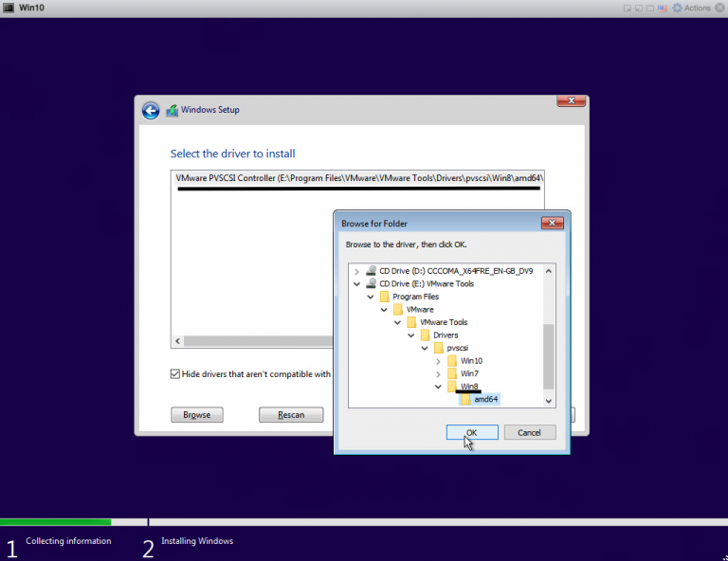Click the pvscsi folder icon
This screenshot has height=561, width=728.
(x=438, y=348)
